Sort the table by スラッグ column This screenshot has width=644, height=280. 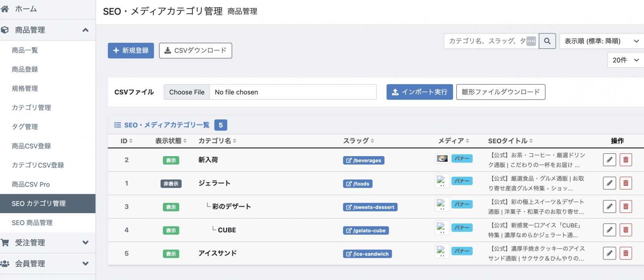(x=359, y=141)
